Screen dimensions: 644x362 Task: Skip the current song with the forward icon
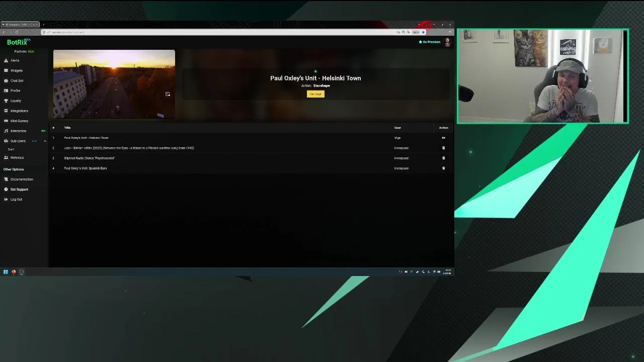[x=443, y=138]
